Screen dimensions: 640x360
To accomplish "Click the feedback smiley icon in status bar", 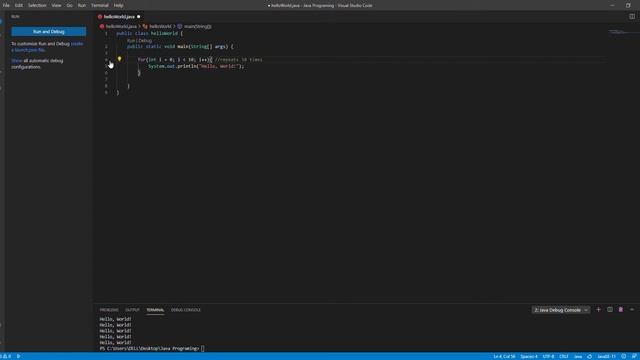I will coord(624,356).
